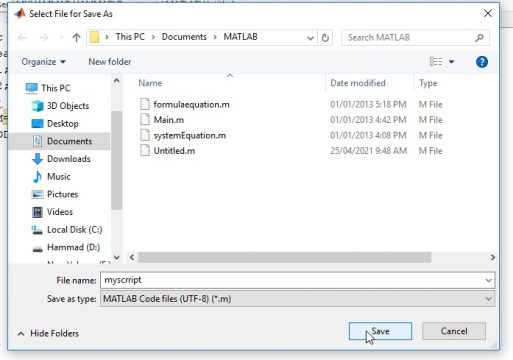Screen dimensions: 513x360
Task: Open the Save as type dropdown
Action: click(488, 299)
